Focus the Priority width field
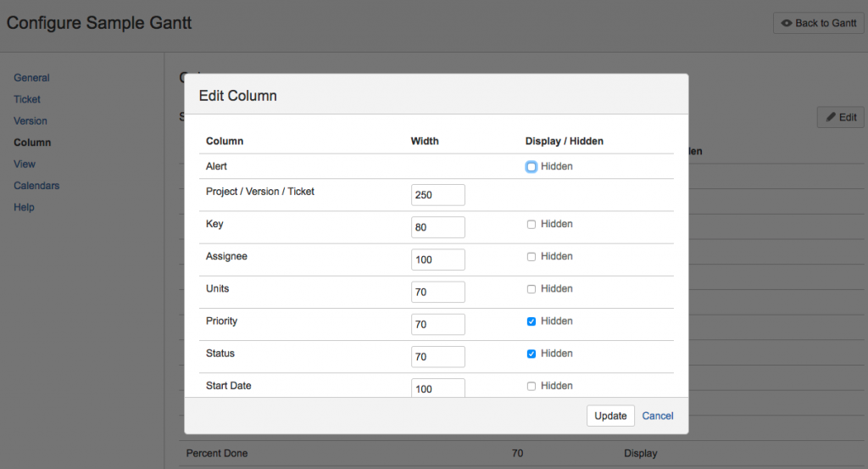Image resolution: width=868 pixels, height=469 pixels. [438, 325]
